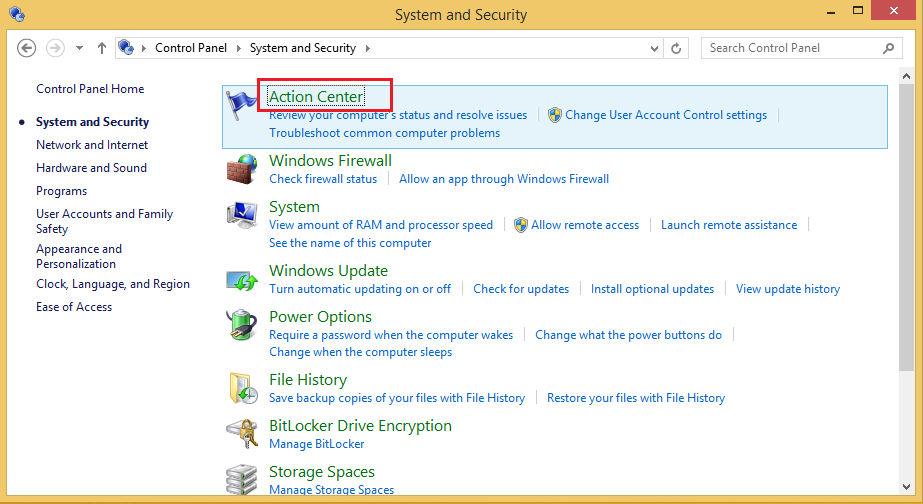Click the Search Control Panel field
The image size is (923, 504).
point(792,48)
